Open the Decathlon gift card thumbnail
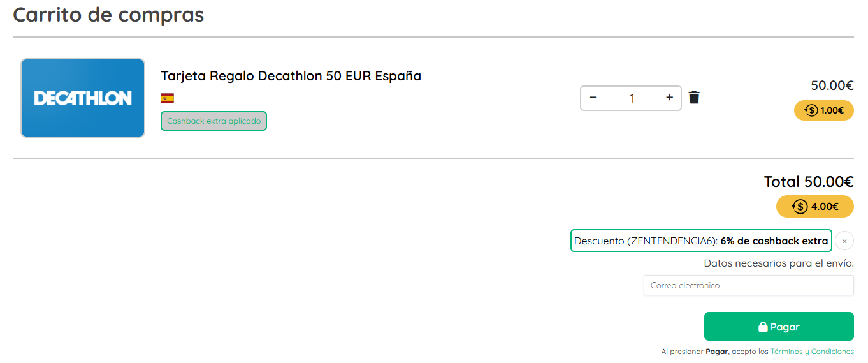Viewport: 868px width, 363px height. tap(83, 98)
